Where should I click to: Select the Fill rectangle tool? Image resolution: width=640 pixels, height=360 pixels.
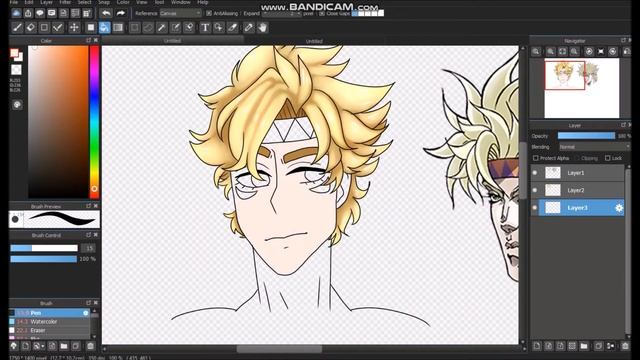[91, 28]
